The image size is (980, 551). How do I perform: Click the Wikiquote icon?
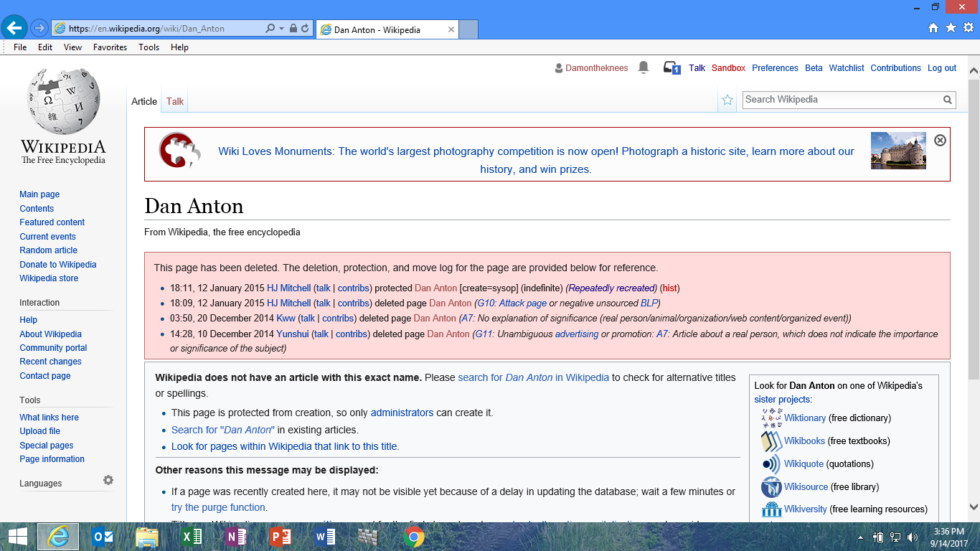coord(771,463)
